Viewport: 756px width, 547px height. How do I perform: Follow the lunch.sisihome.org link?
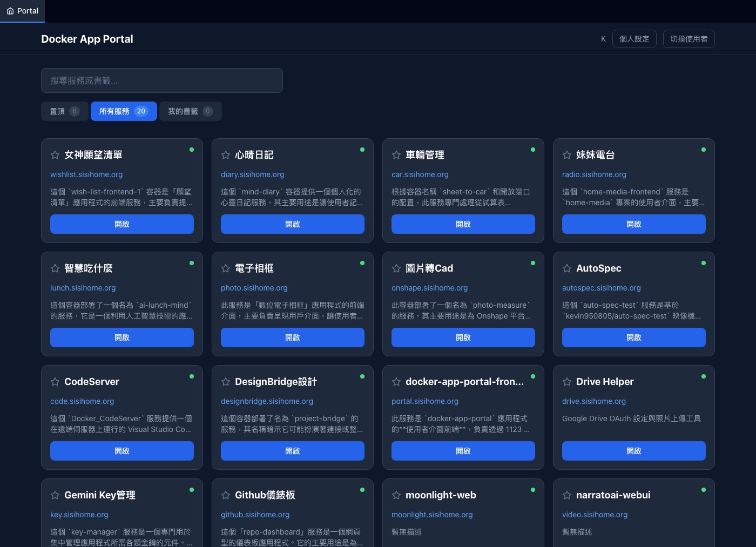(83, 288)
